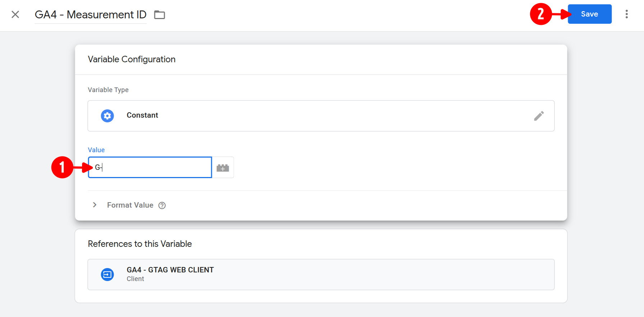
Task: Rename the GA4 - Measurement ID title
Action: 90,15
